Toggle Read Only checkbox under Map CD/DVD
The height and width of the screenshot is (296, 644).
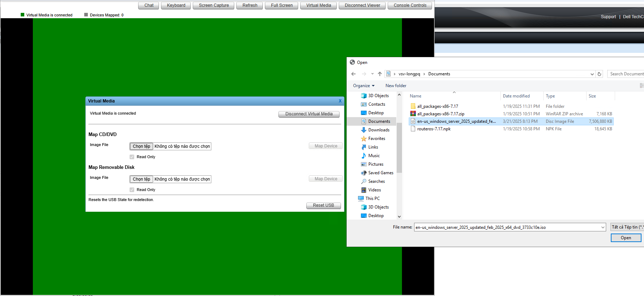(132, 157)
